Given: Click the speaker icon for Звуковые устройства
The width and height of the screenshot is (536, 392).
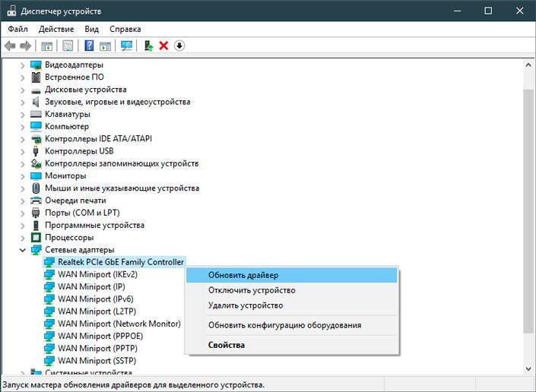Looking at the screenshot, I should tap(36, 102).
